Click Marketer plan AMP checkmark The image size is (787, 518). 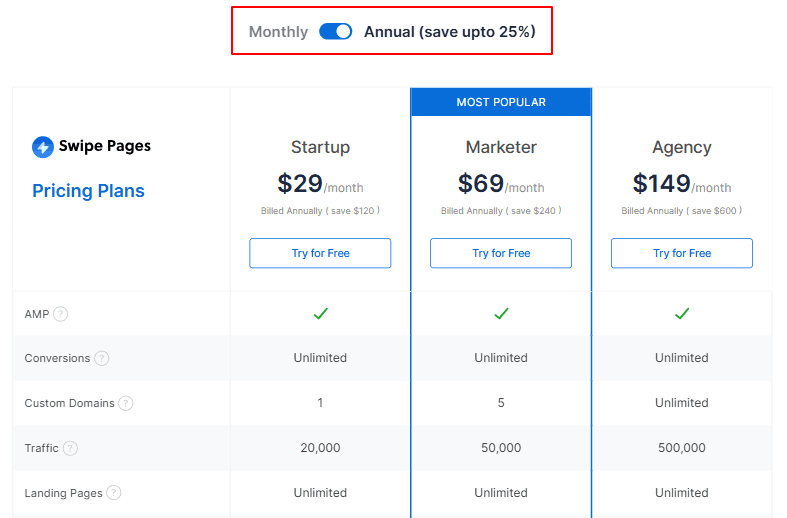pos(501,314)
